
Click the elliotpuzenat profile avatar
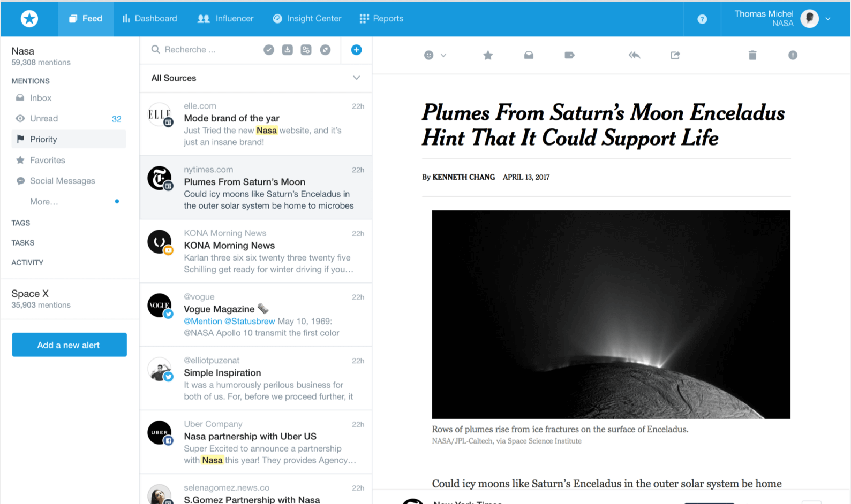point(160,369)
